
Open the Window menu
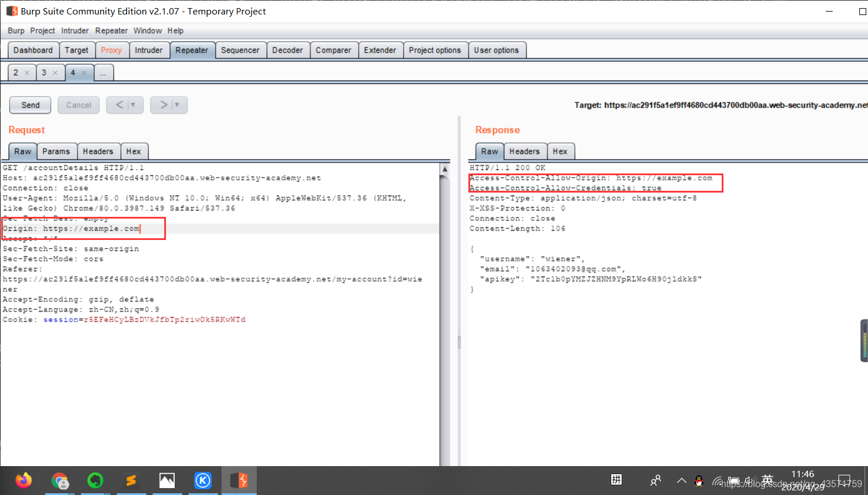click(x=147, y=31)
